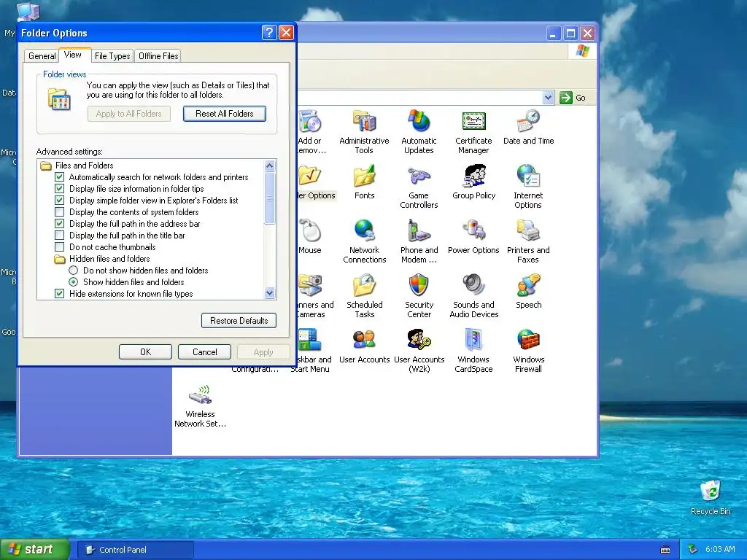Uncheck Hide extensions for known file types
The image size is (747, 560).
click(60, 294)
